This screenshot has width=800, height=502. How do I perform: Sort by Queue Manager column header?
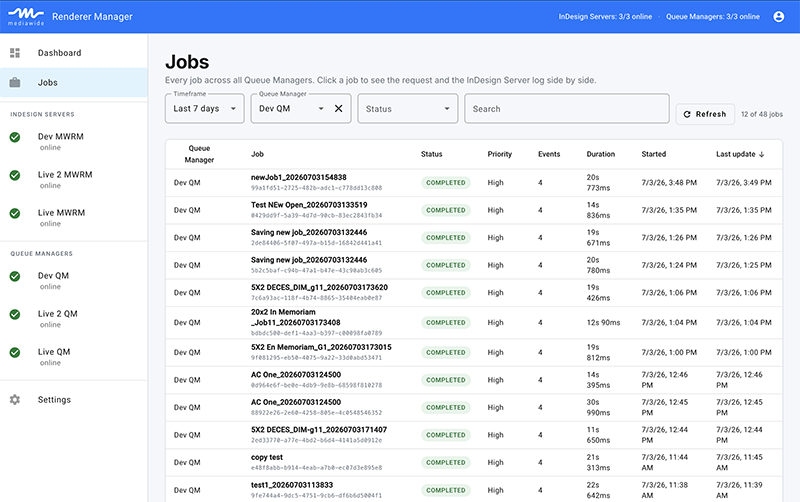point(199,154)
